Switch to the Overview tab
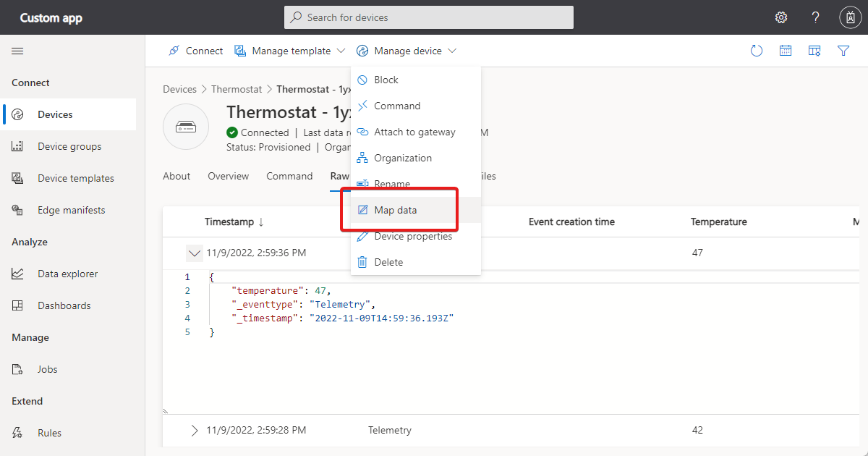868x456 pixels. pos(228,176)
